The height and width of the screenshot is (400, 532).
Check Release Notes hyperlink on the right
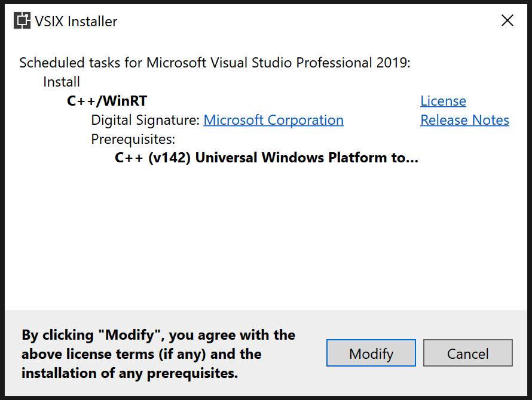(464, 119)
